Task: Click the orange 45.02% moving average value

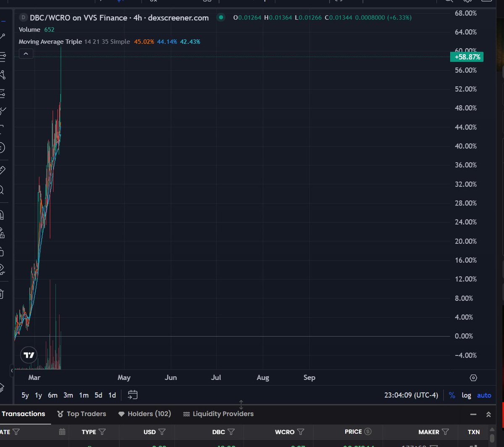Action: [144, 42]
